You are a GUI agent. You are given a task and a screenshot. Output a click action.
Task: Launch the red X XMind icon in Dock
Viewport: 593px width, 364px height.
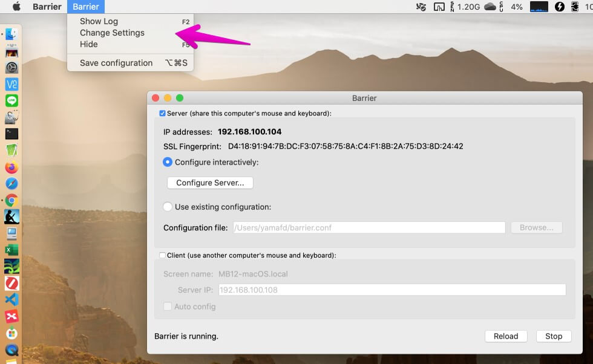coord(11,316)
